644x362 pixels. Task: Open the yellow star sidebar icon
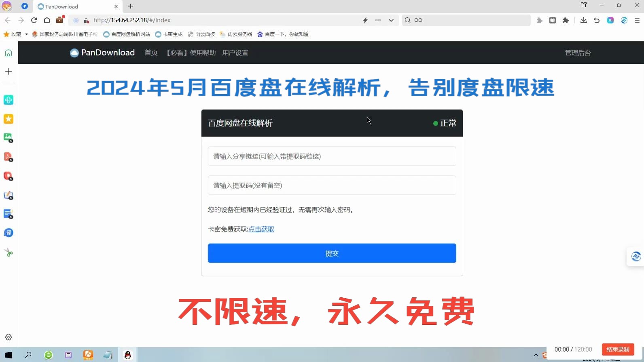click(8, 119)
